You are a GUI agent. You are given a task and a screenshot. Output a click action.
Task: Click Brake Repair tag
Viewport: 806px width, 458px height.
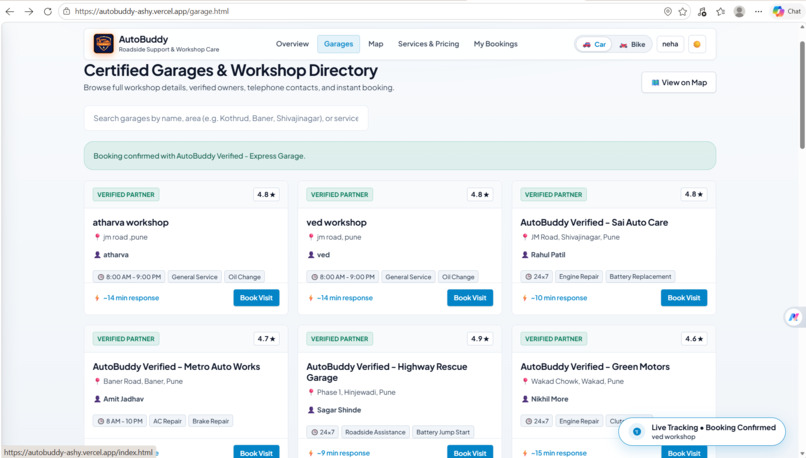211,421
